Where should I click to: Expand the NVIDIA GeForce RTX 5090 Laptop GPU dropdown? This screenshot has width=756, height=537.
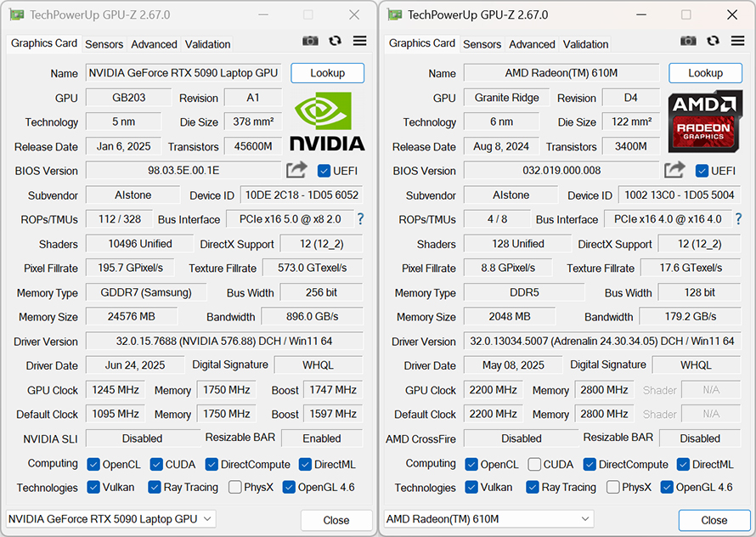[111, 519]
